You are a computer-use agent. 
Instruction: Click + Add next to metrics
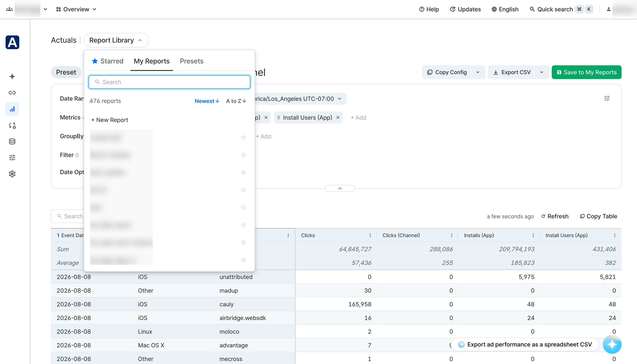pyautogui.click(x=358, y=117)
